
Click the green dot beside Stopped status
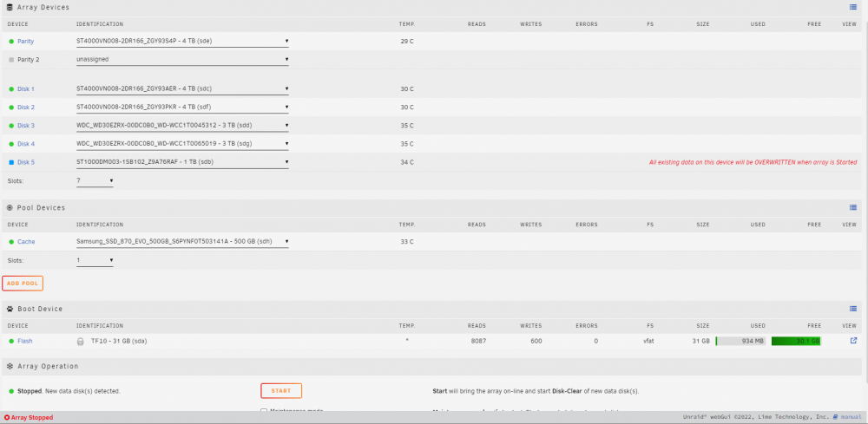tap(11, 391)
